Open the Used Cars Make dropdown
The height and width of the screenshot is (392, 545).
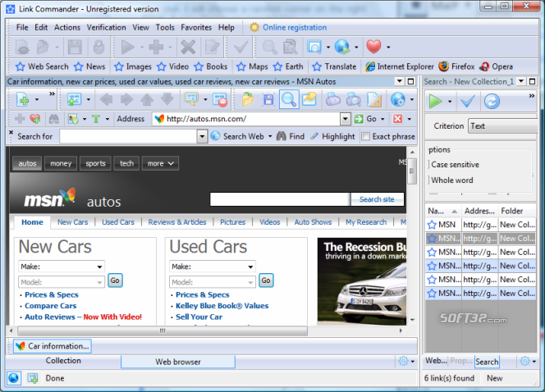tap(250, 267)
